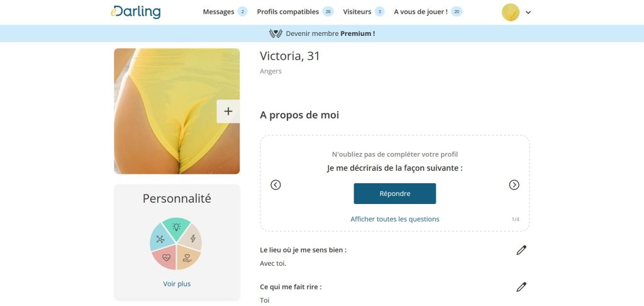Click the Répondre button
The width and height of the screenshot is (644, 306).
click(395, 194)
